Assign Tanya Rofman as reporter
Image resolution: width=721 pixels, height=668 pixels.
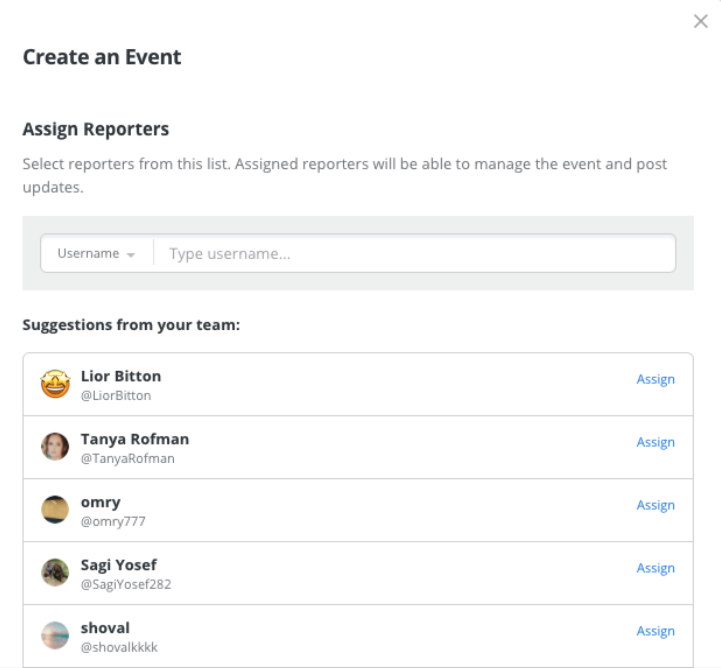(655, 442)
